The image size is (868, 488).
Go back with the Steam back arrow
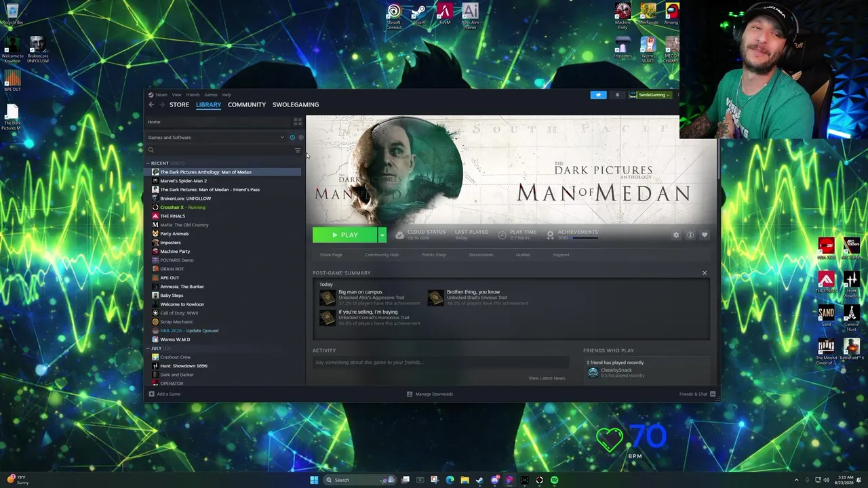151,104
